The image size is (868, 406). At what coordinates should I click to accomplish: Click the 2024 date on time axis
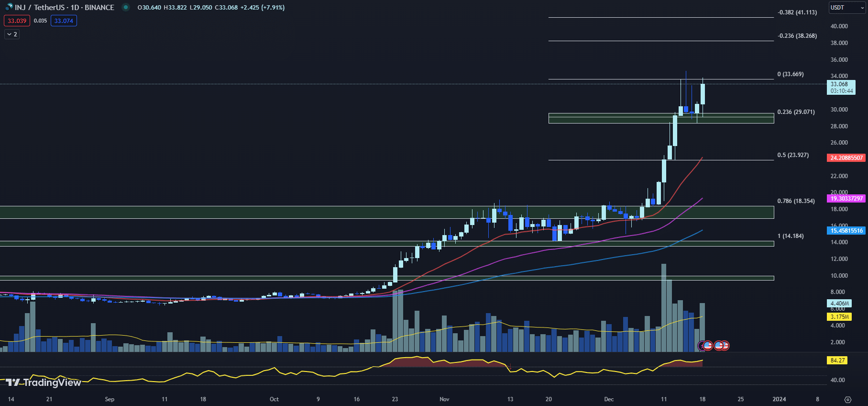coord(779,399)
